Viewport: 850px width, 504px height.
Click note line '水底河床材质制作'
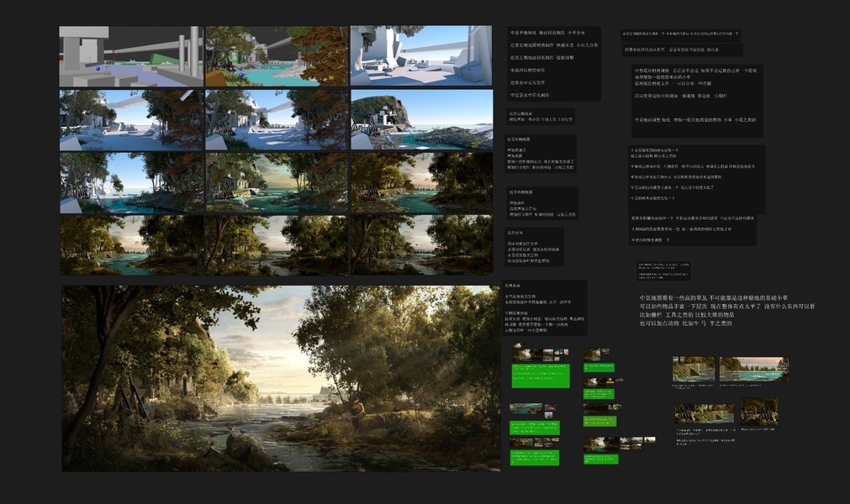527,70
